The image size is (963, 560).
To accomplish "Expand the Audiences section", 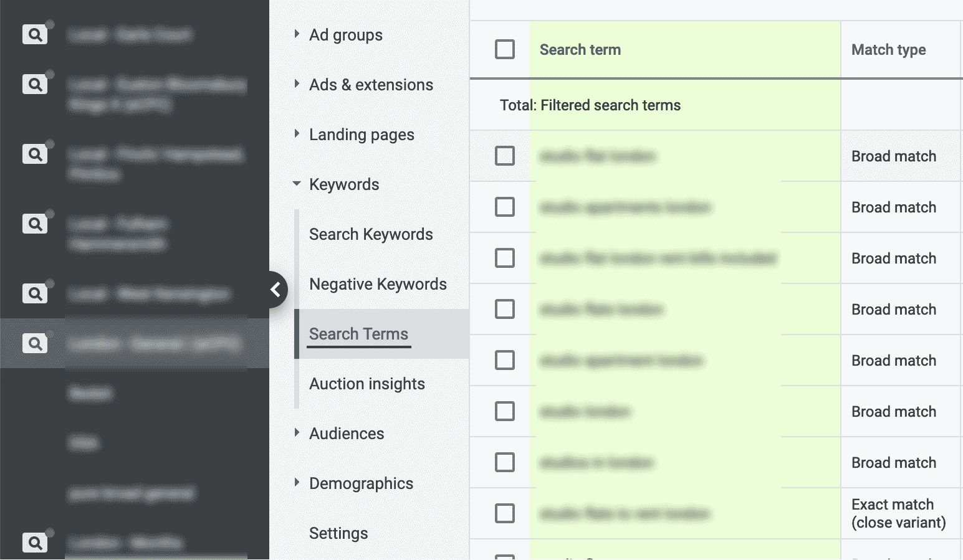I will (x=347, y=434).
